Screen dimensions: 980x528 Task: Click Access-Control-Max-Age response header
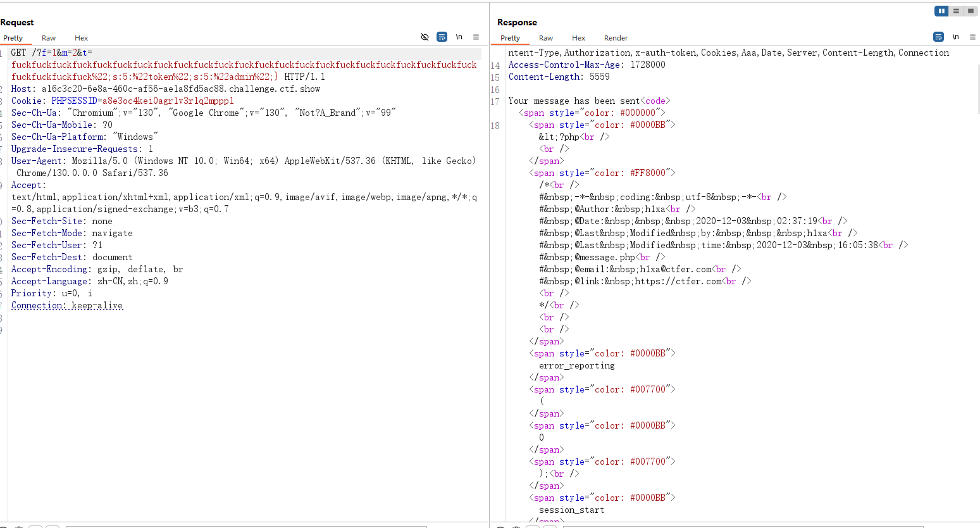[x=586, y=65]
